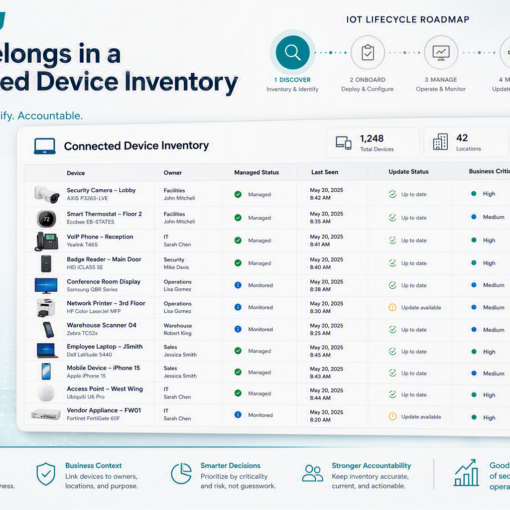The width and height of the screenshot is (510, 510).
Task: Click the Employee Laptop – JSmith name
Action: (x=105, y=347)
